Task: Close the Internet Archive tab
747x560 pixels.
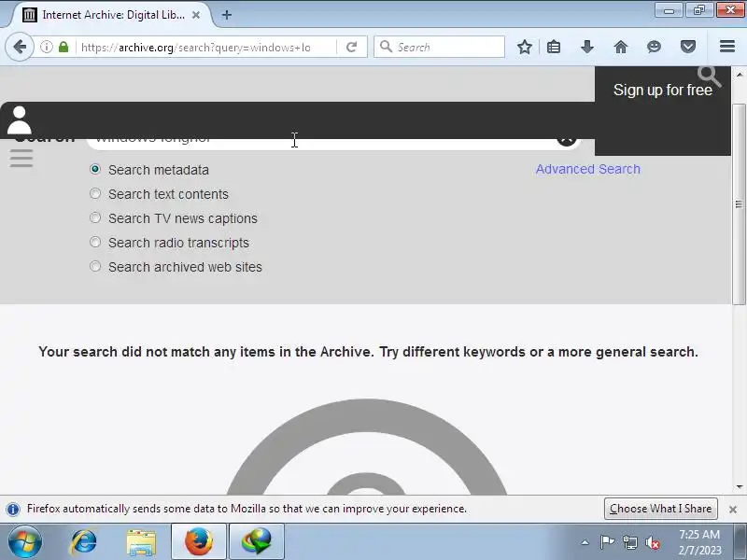Action: (x=196, y=15)
